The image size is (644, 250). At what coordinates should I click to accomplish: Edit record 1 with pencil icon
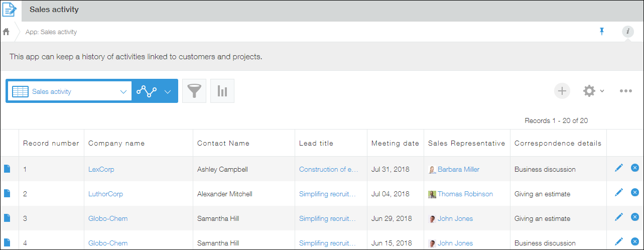point(618,168)
